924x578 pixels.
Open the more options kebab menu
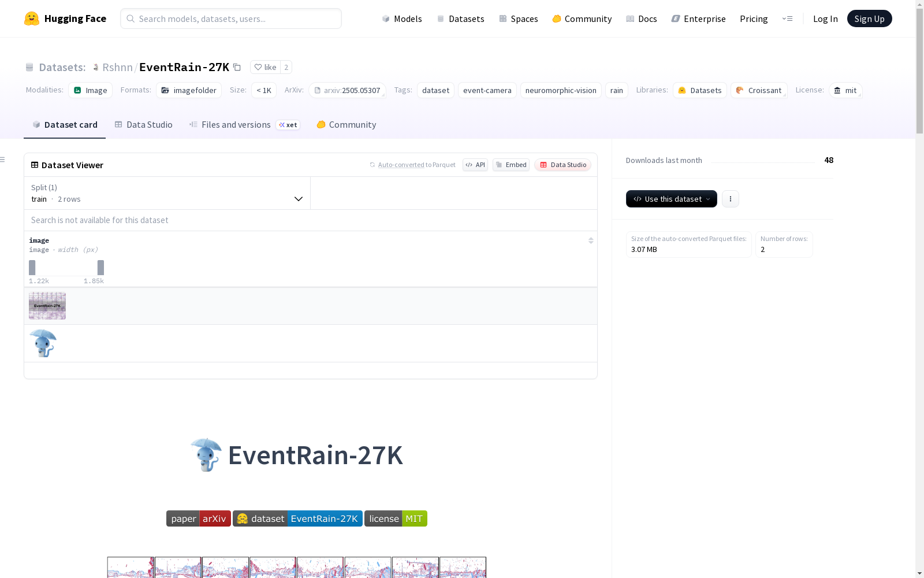tap(731, 199)
